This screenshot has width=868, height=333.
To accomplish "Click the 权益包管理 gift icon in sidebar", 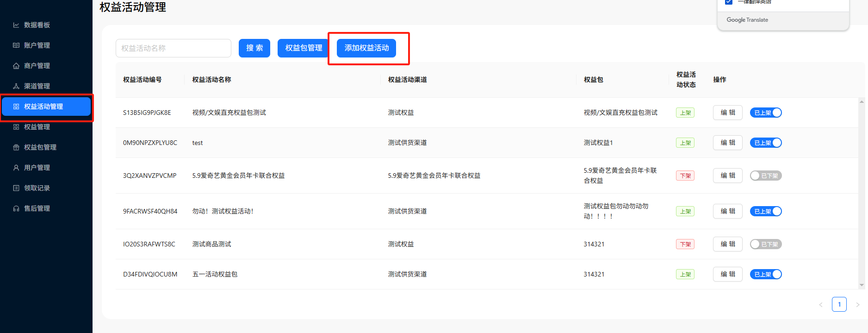I will pos(16,147).
